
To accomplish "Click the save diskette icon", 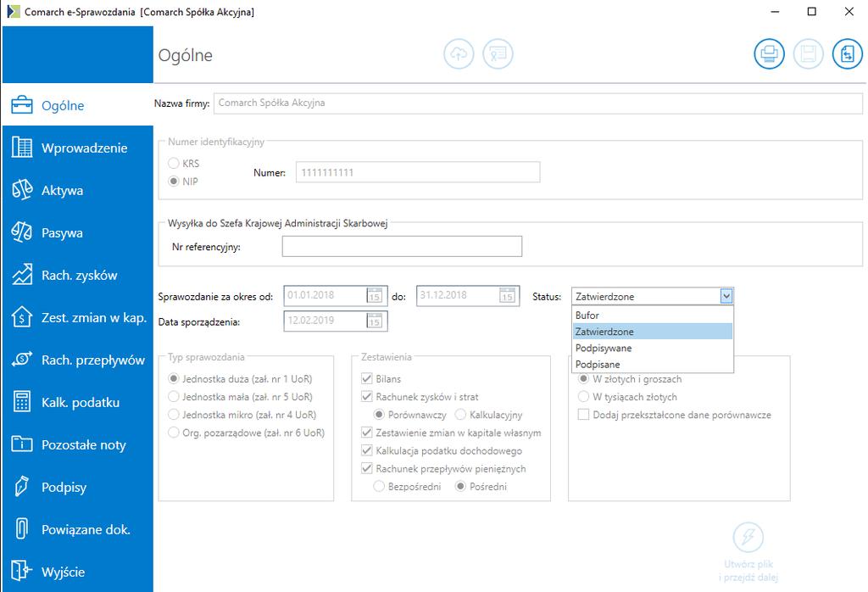I will point(808,53).
